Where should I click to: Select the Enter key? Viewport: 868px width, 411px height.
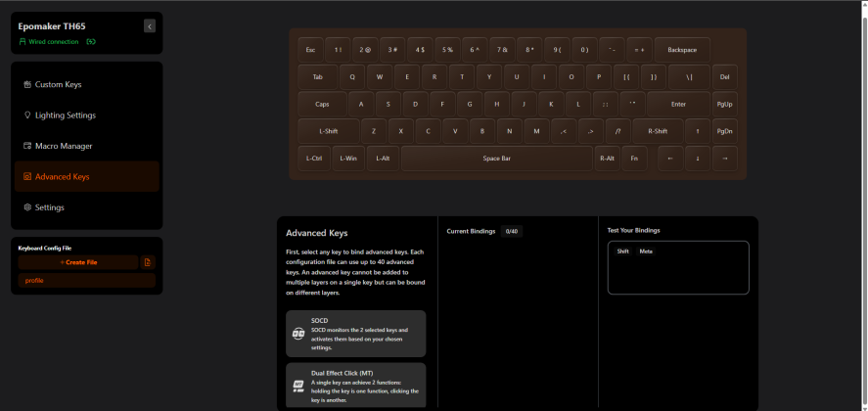pyautogui.click(x=679, y=104)
